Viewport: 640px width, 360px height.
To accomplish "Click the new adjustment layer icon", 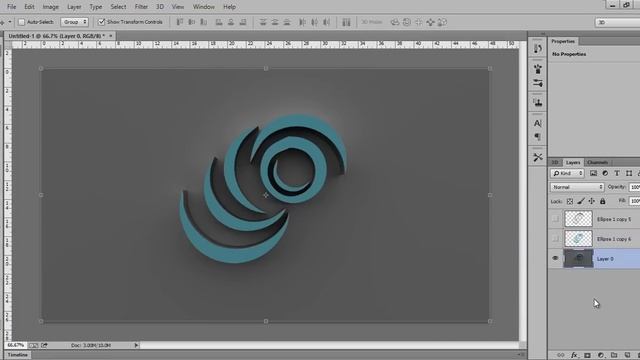I will coord(601,355).
